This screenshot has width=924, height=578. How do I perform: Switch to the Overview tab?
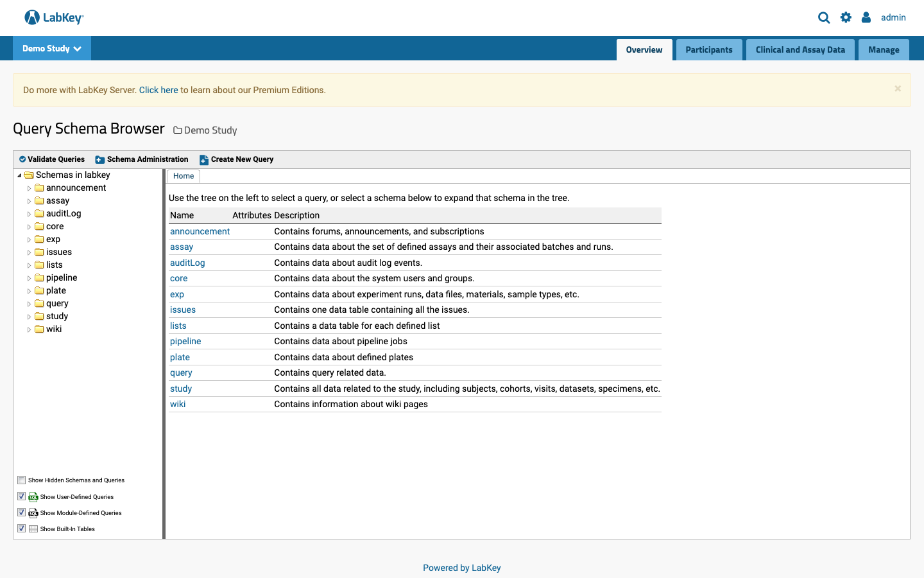pyautogui.click(x=644, y=49)
